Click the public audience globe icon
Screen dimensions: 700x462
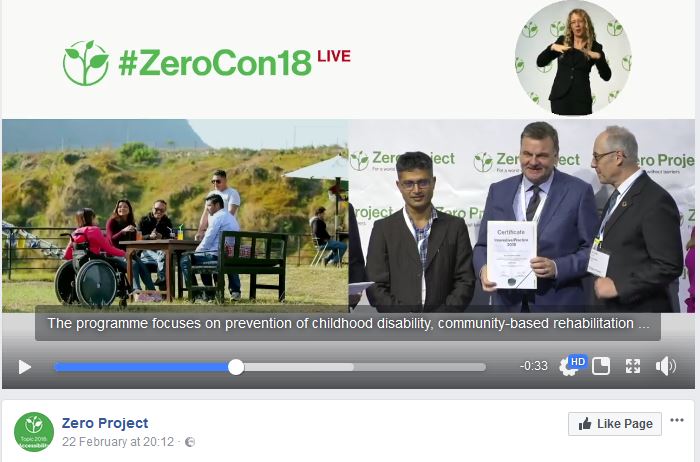pyautogui.click(x=190, y=442)
